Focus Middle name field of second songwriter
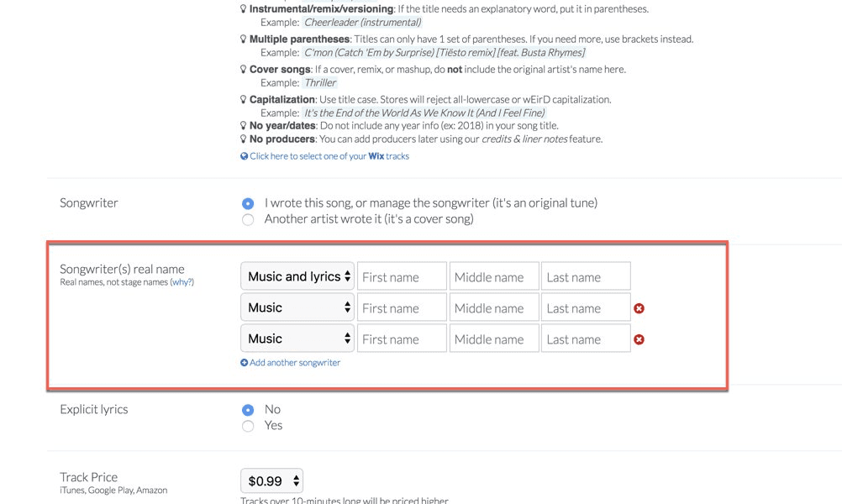 pyautogui.click(x=494, y=308)
